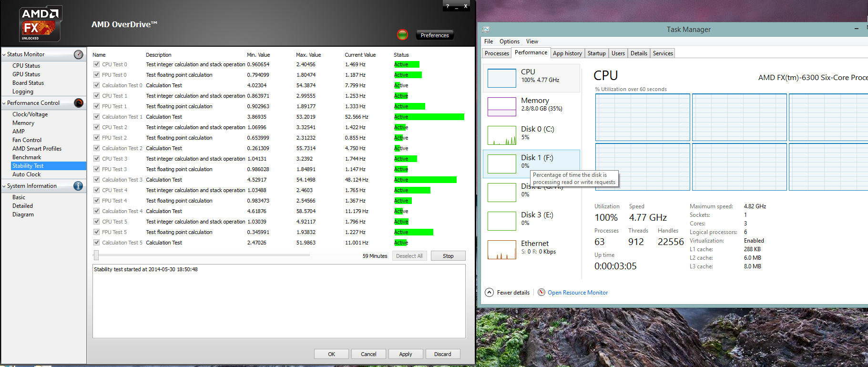Collapse the Performance Control section
Image resolution: width=868 pixels, height=367 pixels.
(4, 103)
